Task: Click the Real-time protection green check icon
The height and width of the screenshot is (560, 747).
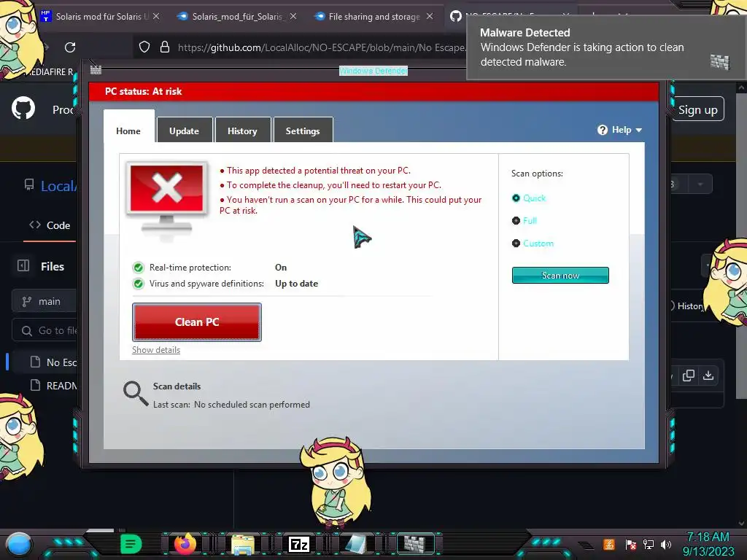Action: 138,268
